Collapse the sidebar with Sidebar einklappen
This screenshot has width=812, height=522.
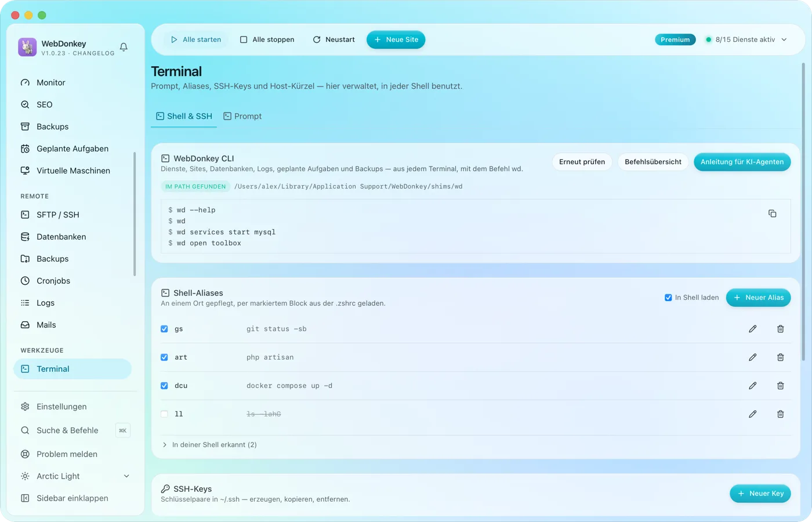click(x=72, y=498)
